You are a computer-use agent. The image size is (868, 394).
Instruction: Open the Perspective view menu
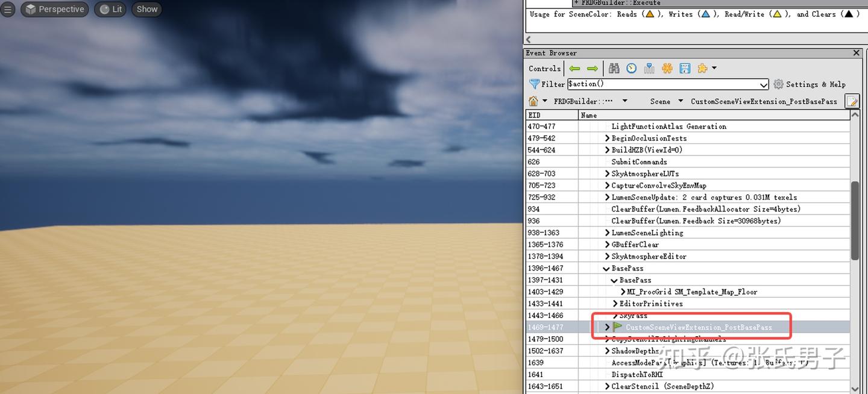coord(54,9)
